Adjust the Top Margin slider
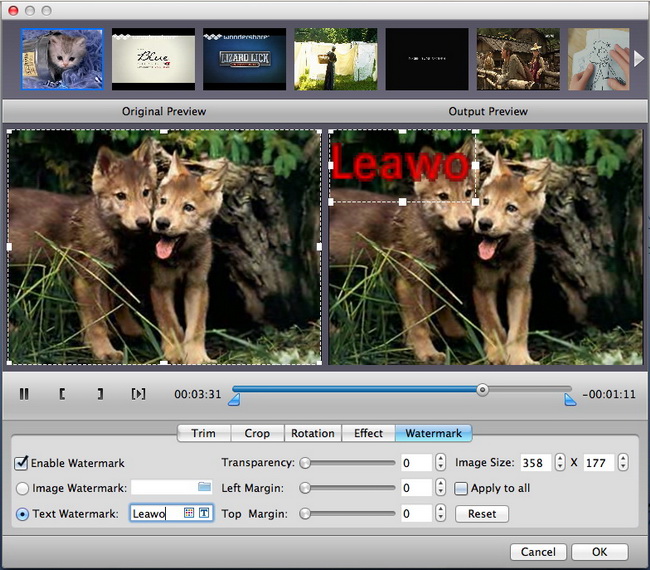Image resolution: width=650 pixels, height=570 pixels. click(347, 514)
